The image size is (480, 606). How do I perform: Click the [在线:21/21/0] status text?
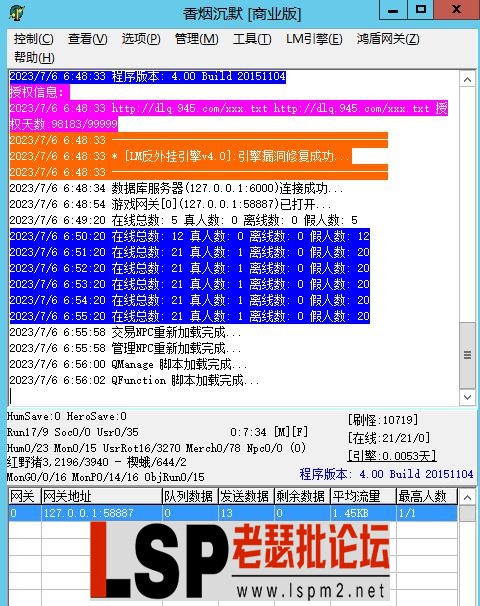click(389, 438)
